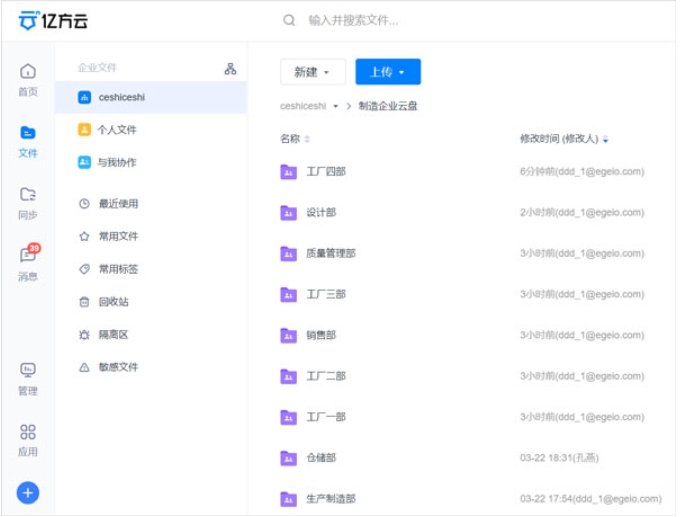Click the search magnifier icon

point(289,20)
